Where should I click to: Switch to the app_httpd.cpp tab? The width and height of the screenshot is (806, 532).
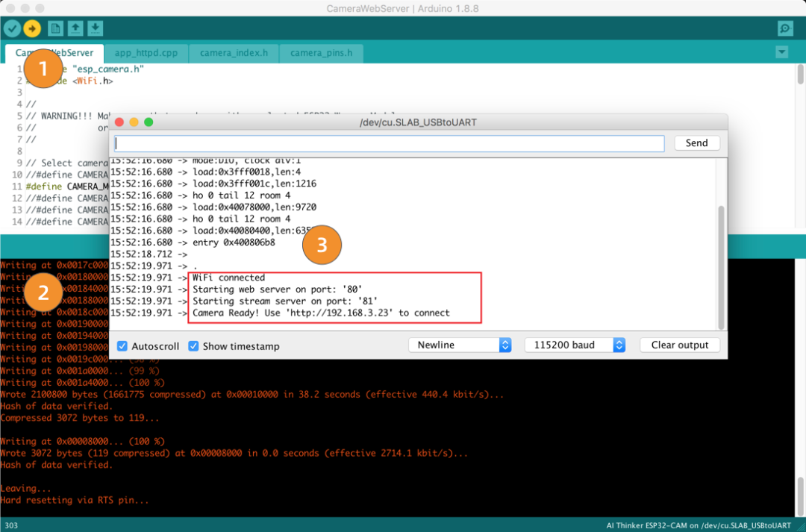pos(146,53)
